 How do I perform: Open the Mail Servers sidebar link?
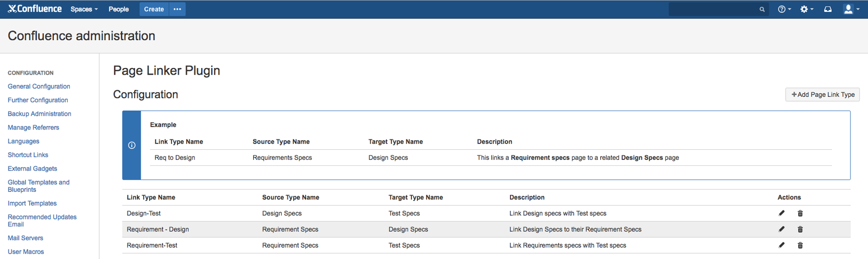point(26,238)
